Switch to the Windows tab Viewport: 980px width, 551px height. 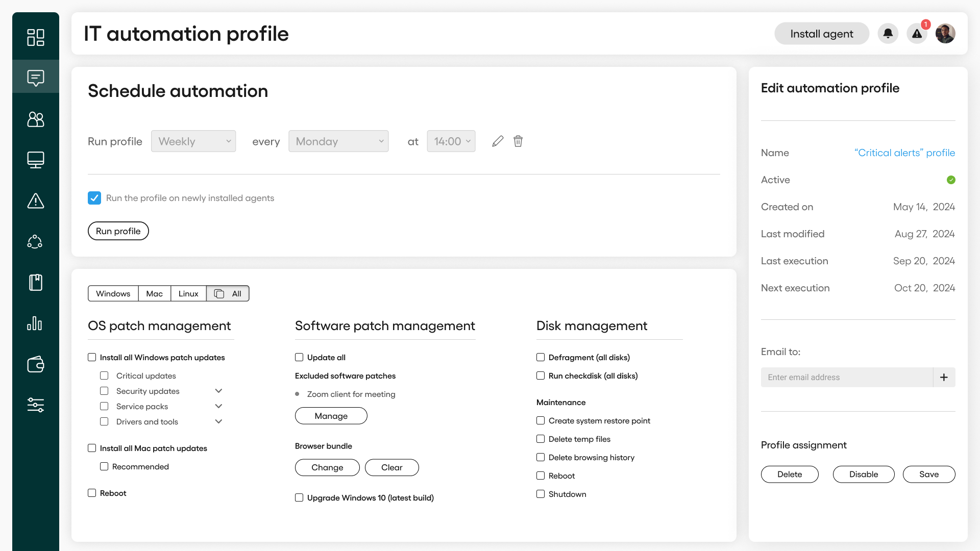[113, 294]
